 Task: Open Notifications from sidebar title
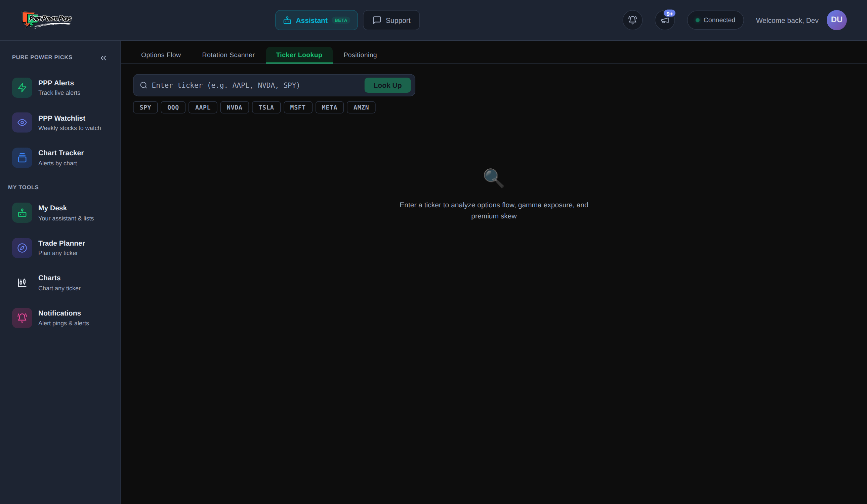[59, 313]
